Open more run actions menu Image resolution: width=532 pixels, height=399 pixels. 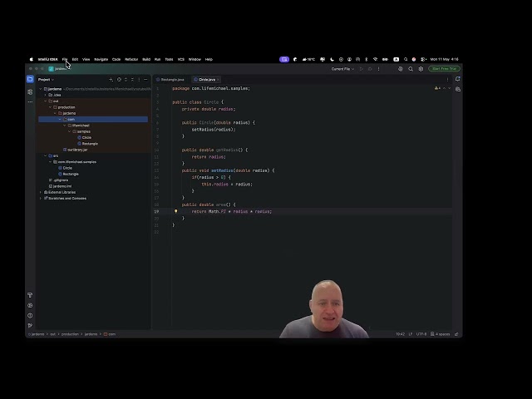[x=379, y=69]
